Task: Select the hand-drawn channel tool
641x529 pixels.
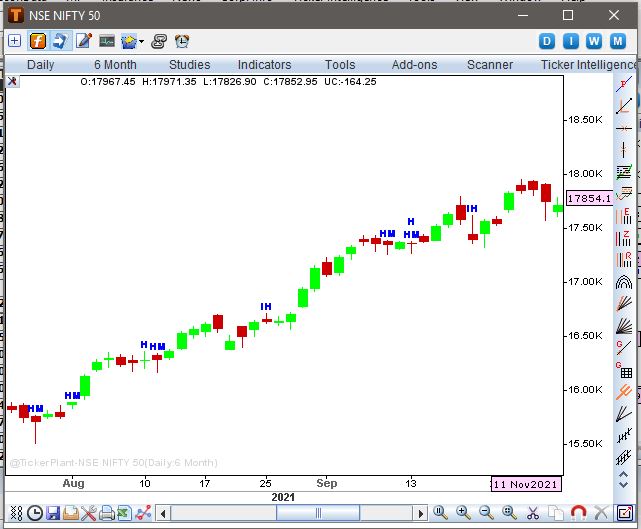Action: point(624,194)
